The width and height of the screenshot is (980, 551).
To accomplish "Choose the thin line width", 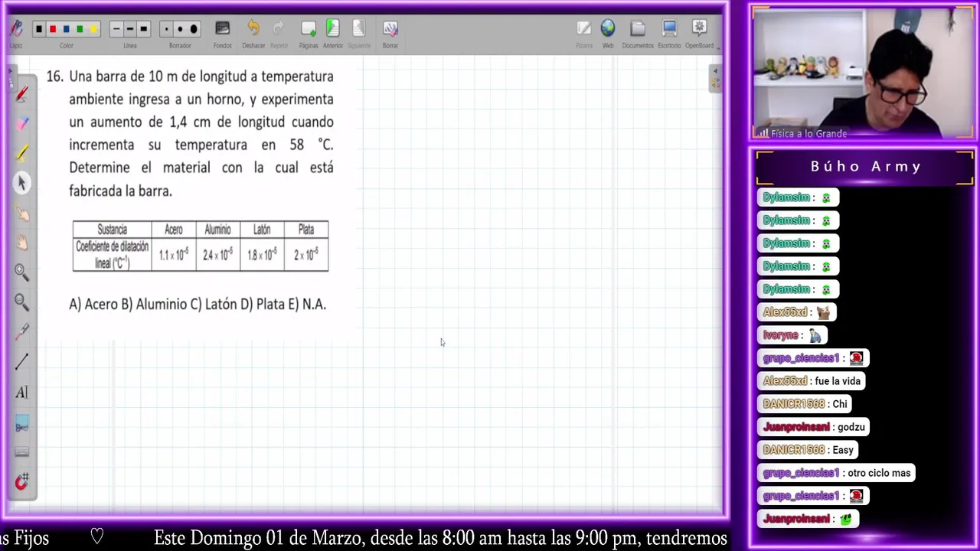I will (116, 29).
